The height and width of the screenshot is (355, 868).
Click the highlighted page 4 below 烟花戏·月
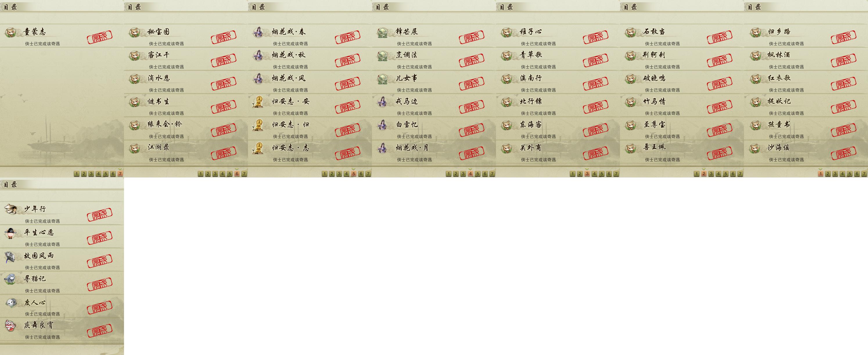[x=470, y=174]
